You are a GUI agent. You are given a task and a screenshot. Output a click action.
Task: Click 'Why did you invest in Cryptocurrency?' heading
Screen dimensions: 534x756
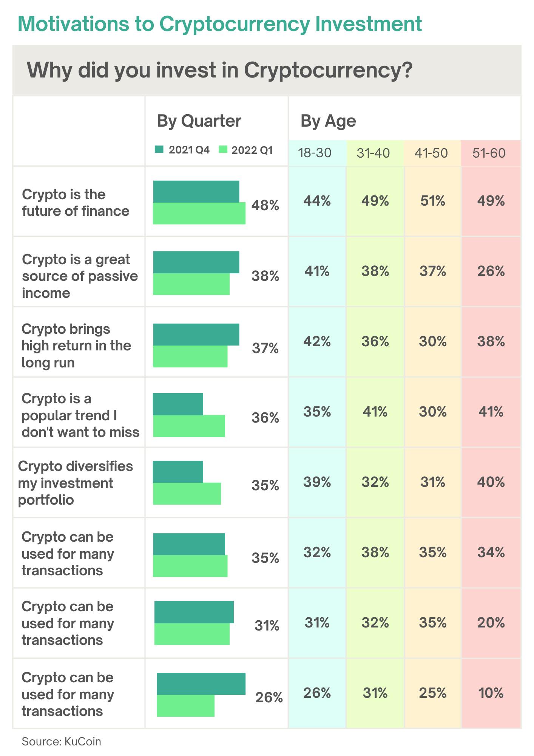(x=219, y=70)
